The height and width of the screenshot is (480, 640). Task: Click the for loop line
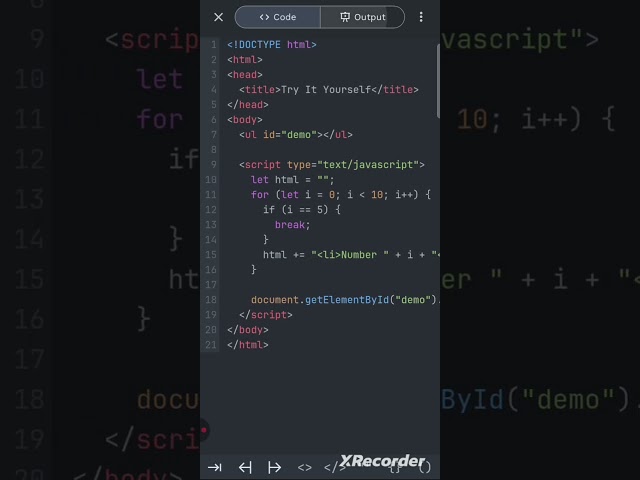click(341, 195)
